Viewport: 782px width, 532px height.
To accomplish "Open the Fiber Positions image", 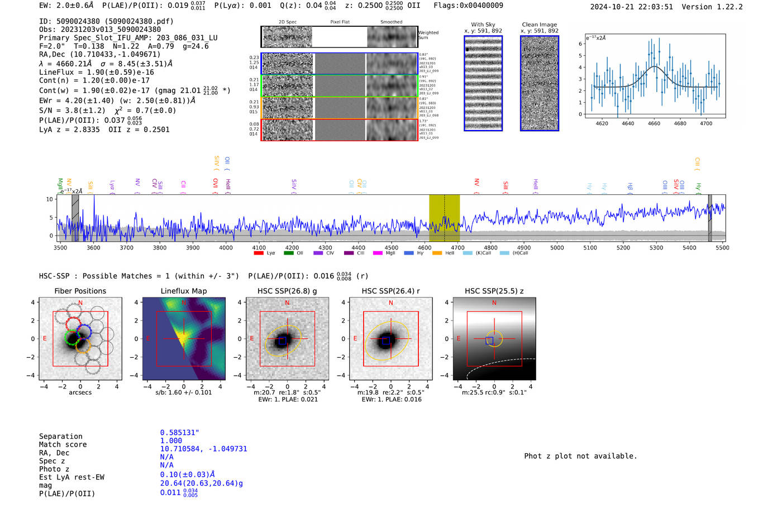I will tap(80, 339).
